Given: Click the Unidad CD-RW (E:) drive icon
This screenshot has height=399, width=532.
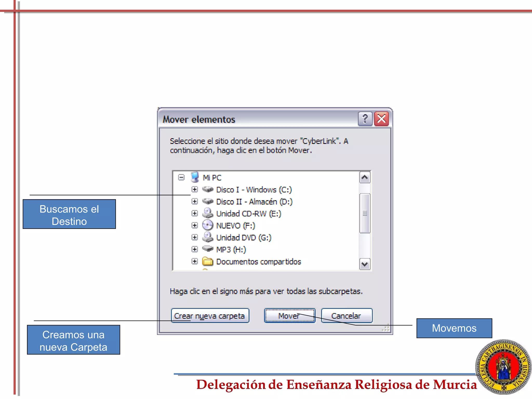Looking at the screenshot, I should 208,213.
